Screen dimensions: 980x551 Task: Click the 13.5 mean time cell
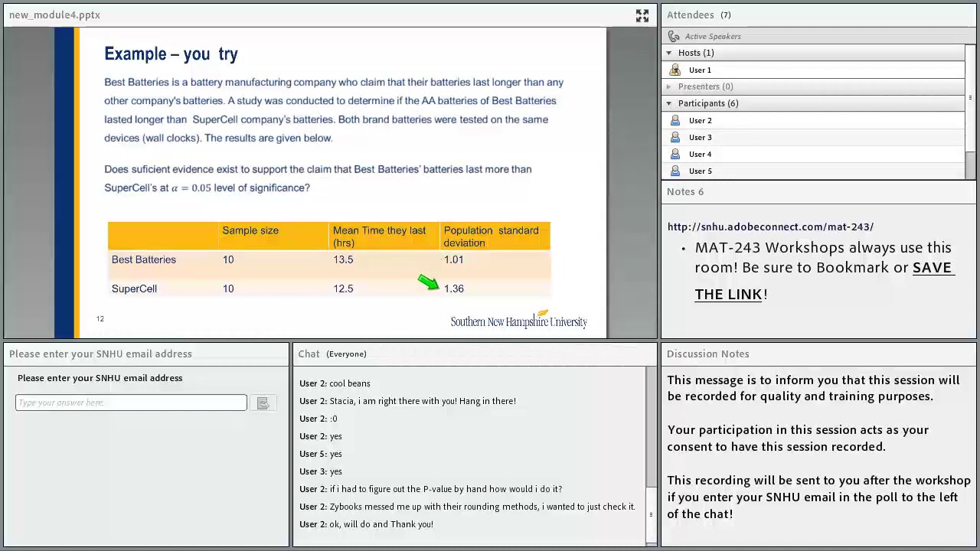(x=343, y=259)
